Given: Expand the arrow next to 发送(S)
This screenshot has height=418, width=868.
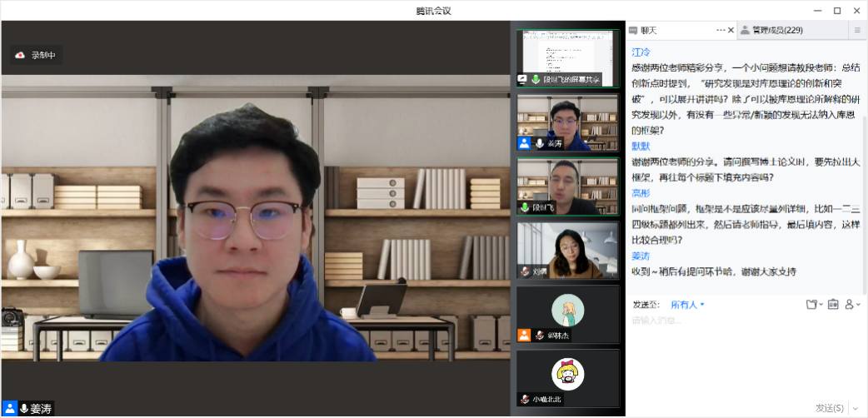Looking at the screenshot, I should pos(855,408).
